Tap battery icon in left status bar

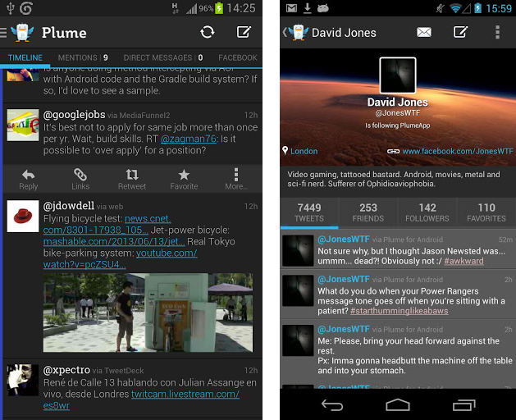[x=219, y=8]
